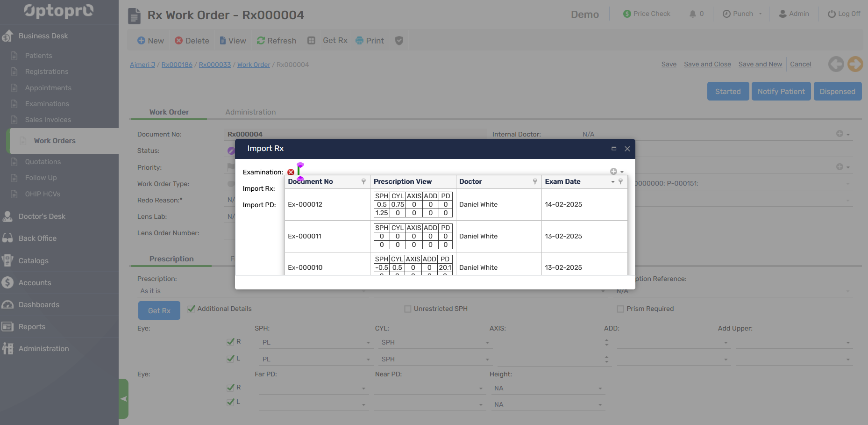Open Sales Invoices in the sidebar
This screenshot has height=425, width=868.
[x=48, y=120]
